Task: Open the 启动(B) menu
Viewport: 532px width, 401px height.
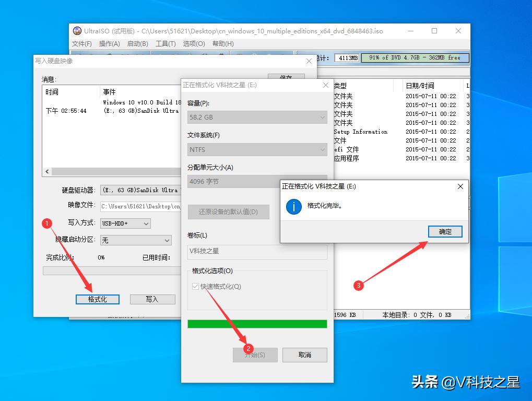Action: pos(136,43)
